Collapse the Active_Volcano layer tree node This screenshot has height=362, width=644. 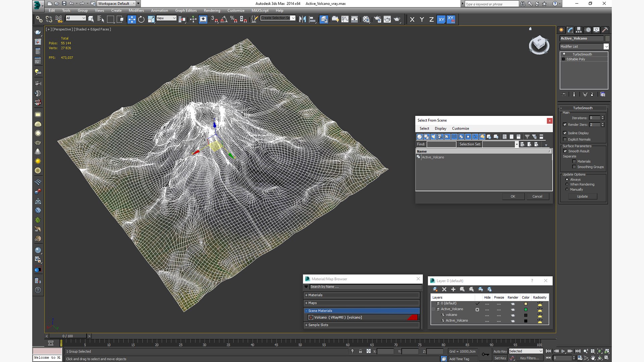point(433,309)
